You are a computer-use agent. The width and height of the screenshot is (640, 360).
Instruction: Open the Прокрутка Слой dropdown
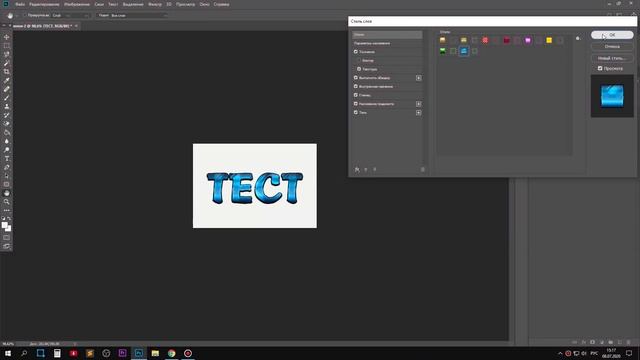(70, 16)
